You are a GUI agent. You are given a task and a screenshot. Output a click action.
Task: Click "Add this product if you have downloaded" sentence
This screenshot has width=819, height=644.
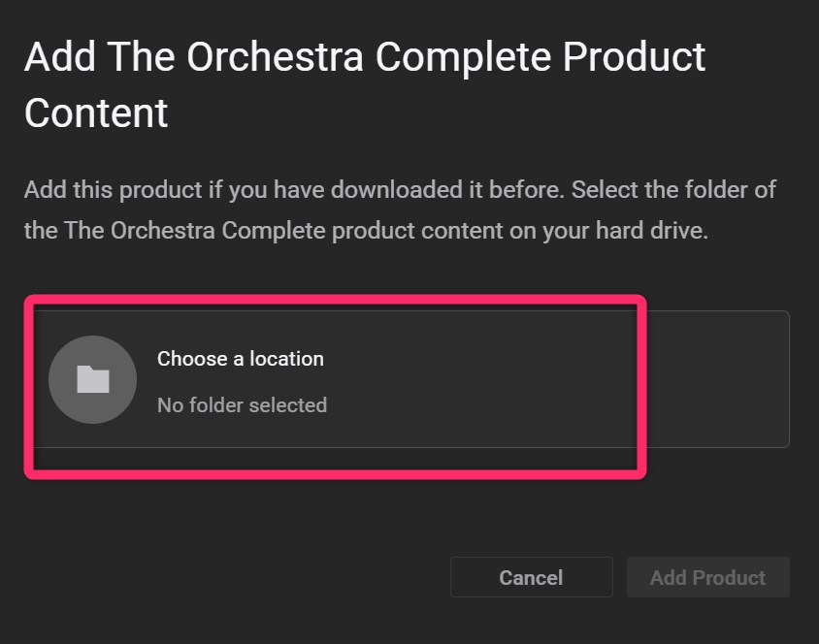click(291, 189)
